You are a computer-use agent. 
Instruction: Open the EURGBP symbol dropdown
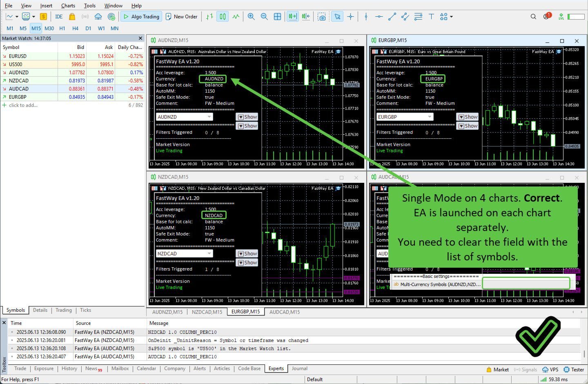430,117
